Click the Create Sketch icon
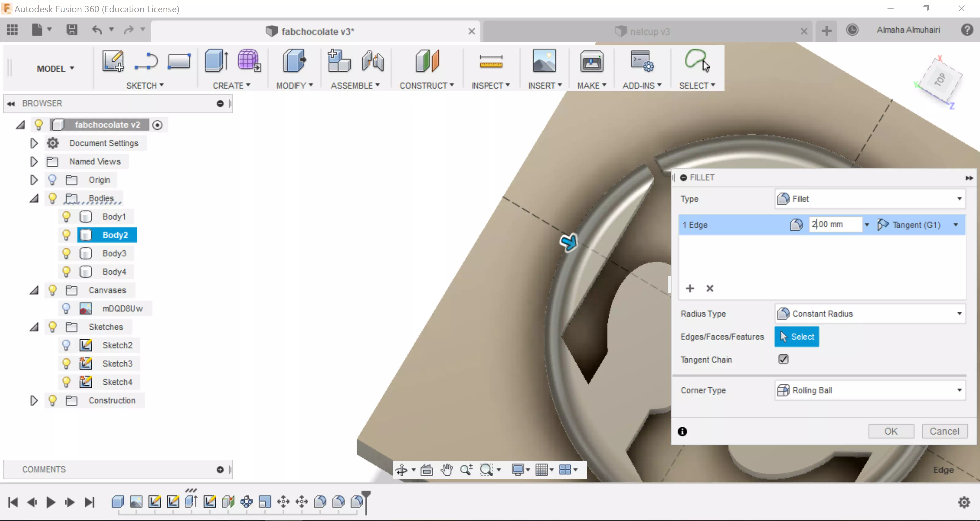 click(x=113, y=61)
